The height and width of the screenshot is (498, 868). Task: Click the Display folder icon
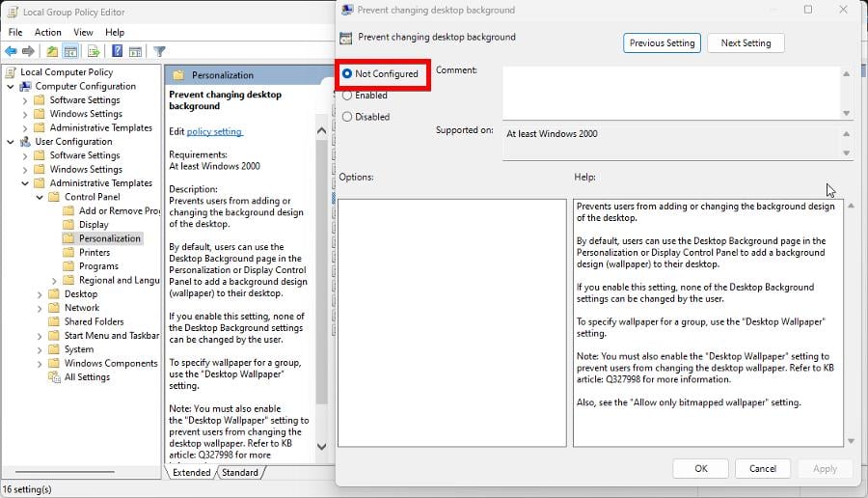68,225
